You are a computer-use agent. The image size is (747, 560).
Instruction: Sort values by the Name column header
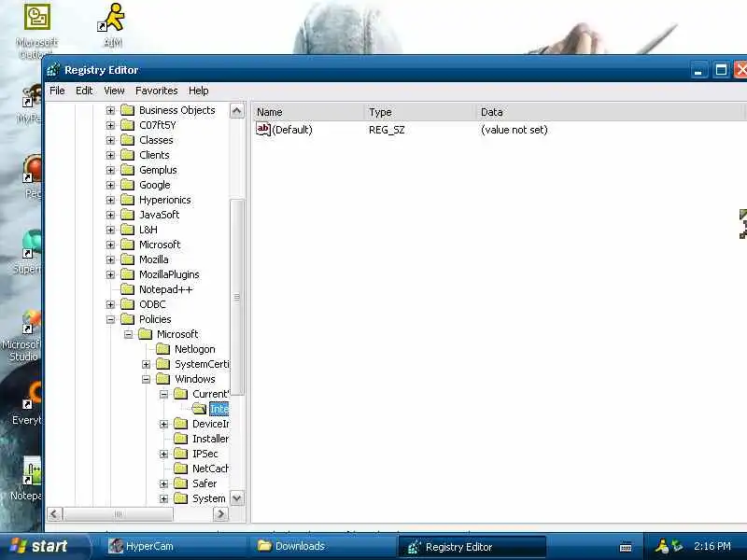pos(308,112)
